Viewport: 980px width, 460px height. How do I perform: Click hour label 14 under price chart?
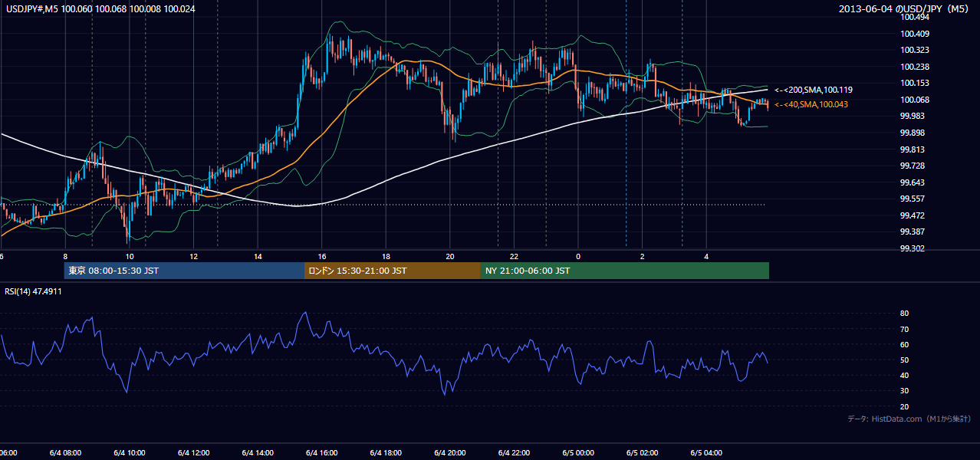(258, 257)
